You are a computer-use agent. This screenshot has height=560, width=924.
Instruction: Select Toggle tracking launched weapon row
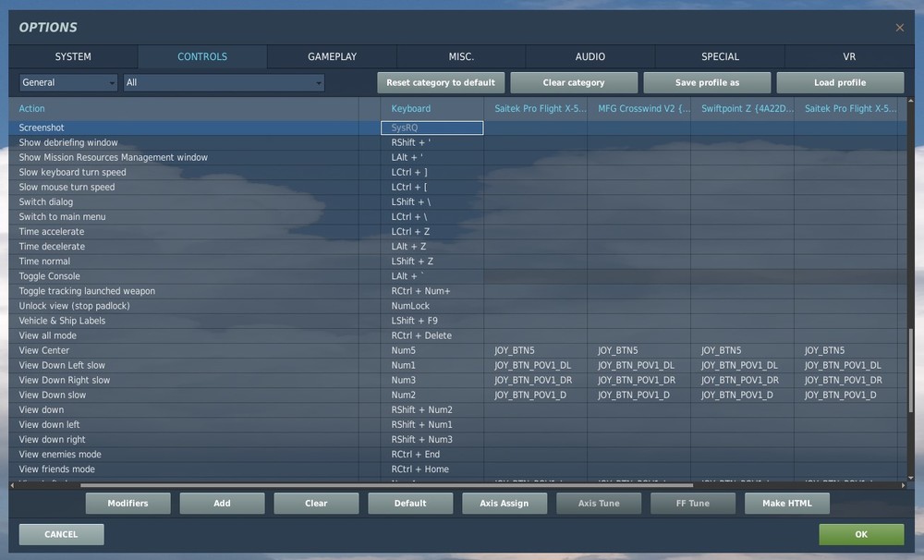pyautogui.click(x=458, y=291)
